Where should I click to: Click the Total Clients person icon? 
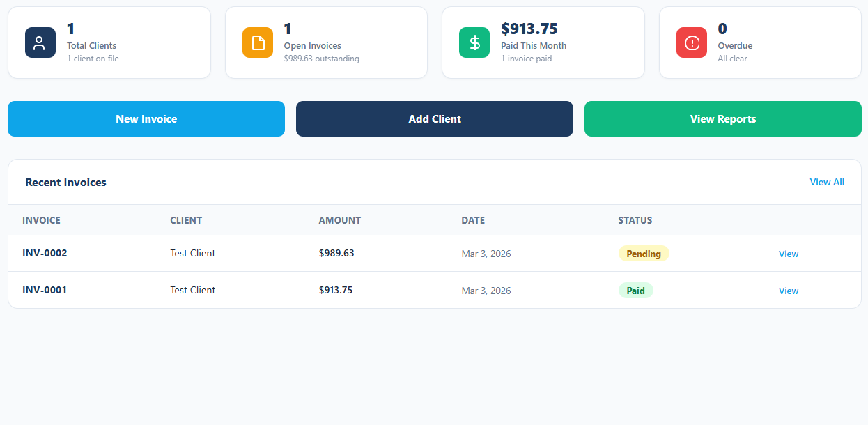pos(40,42)
